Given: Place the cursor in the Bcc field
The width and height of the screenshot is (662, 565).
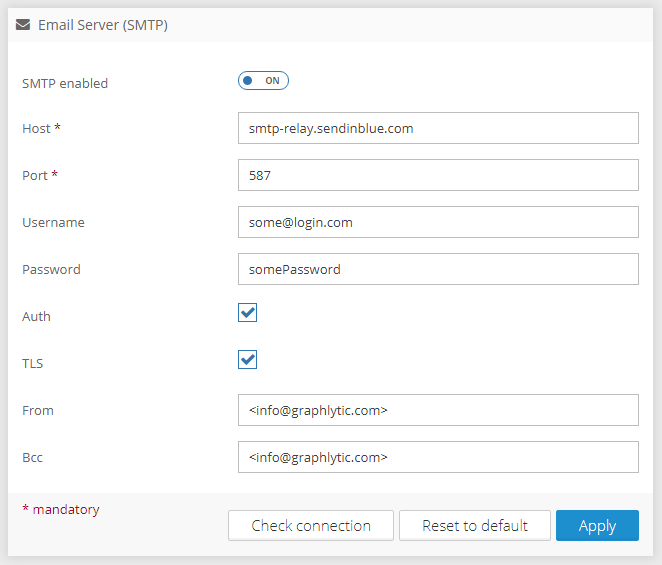Looking at the screenshot, I should [438, 457].
